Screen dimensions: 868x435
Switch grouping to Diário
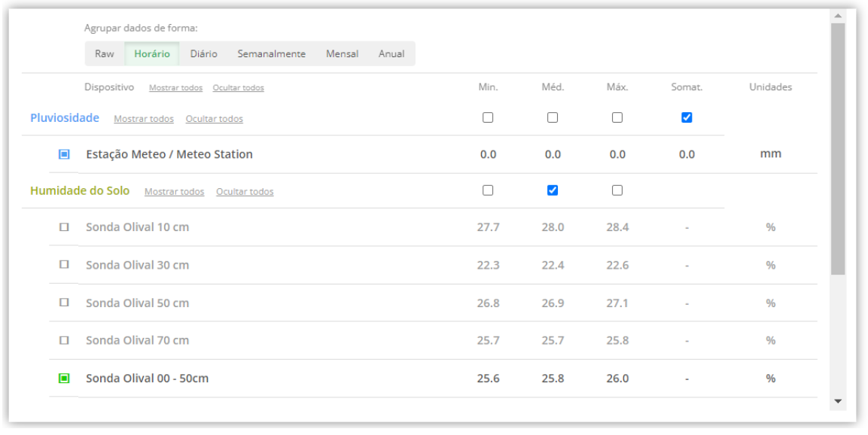coord(204,53)
